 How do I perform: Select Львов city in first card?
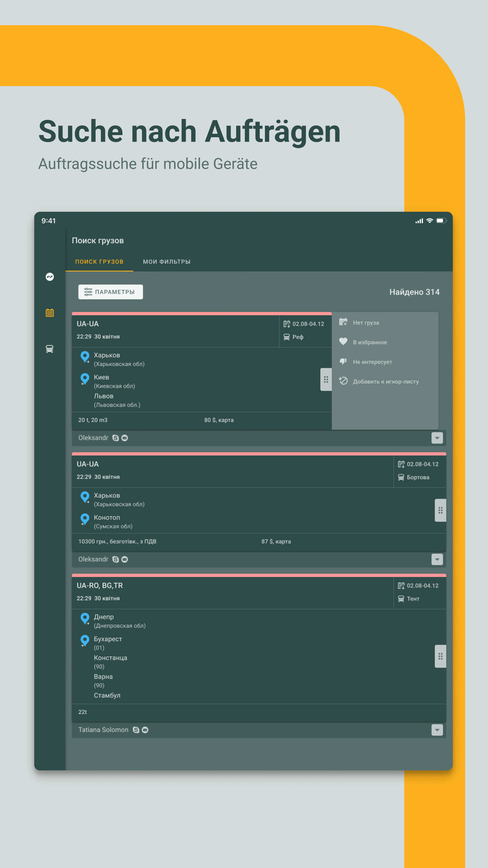pos(104,396)
